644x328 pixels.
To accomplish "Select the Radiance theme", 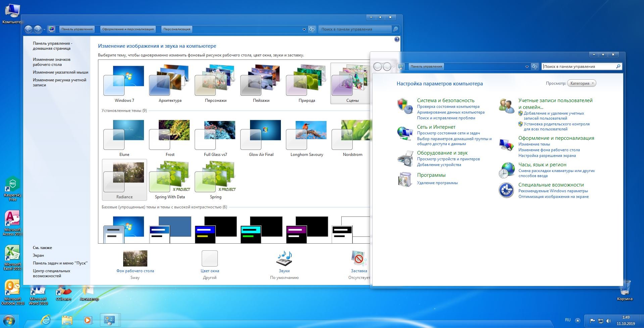I will tap(124, 180).
